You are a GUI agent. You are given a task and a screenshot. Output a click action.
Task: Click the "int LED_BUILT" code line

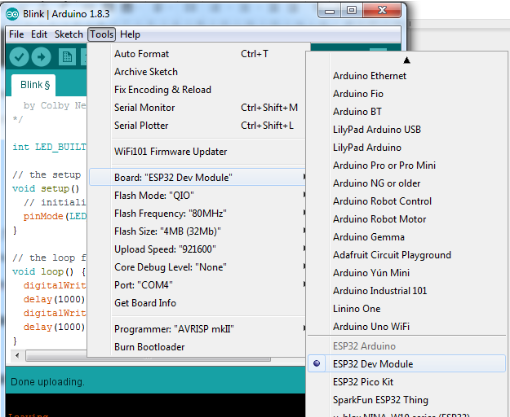49,147
